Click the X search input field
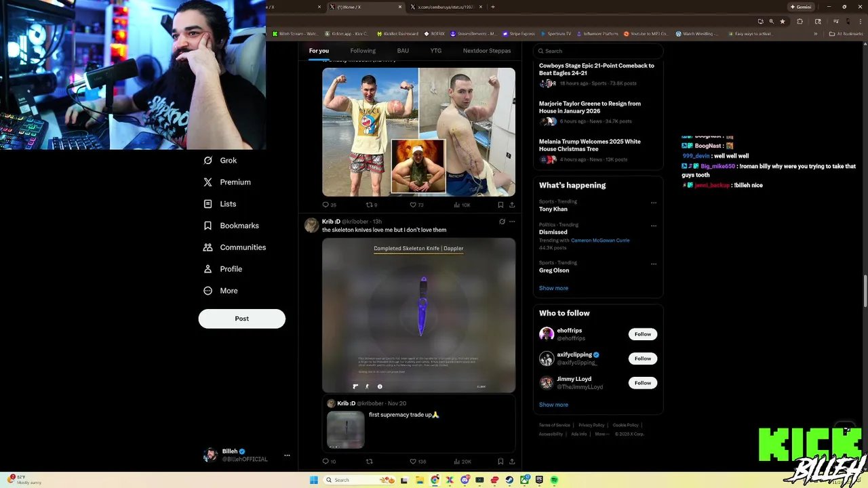 597,51
